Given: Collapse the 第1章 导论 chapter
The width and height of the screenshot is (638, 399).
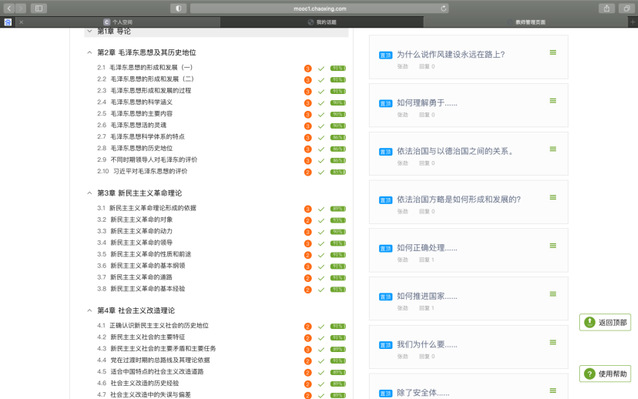Looking at the screenshot, I should (90, 31).
